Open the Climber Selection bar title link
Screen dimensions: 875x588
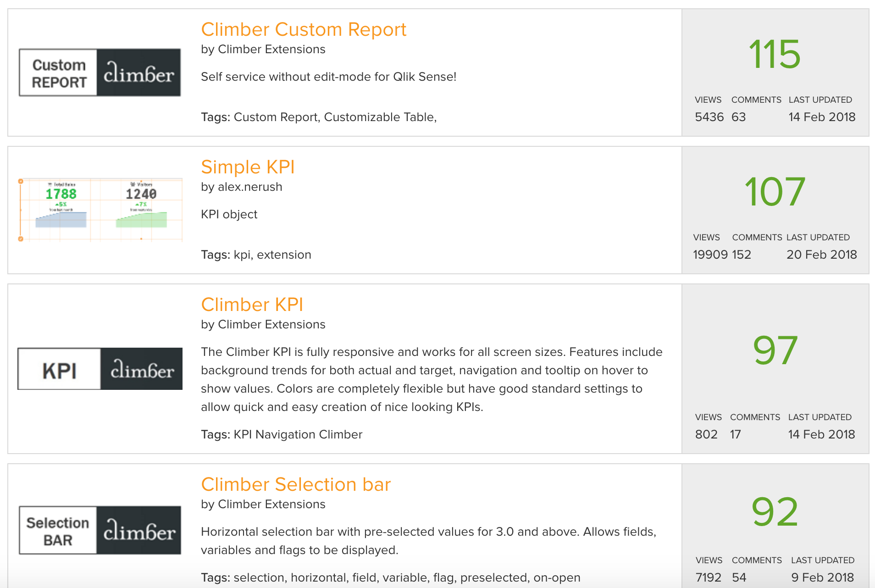(x=296, y=485)
